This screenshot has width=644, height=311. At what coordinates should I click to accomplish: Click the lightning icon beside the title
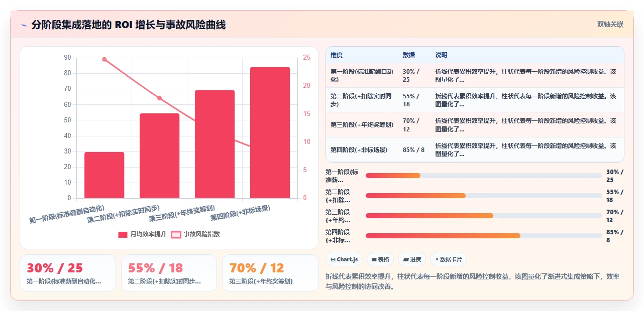click(x=24, y=25)
